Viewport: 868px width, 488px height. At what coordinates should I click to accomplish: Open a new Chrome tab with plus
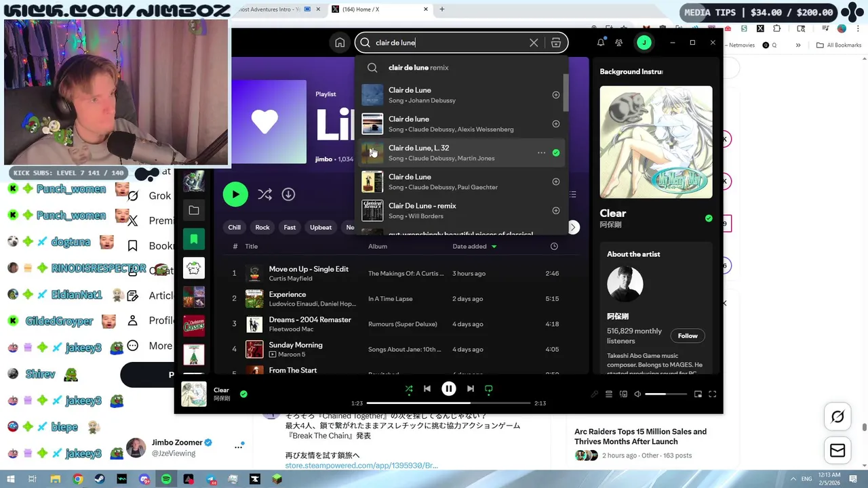(442, 9)
